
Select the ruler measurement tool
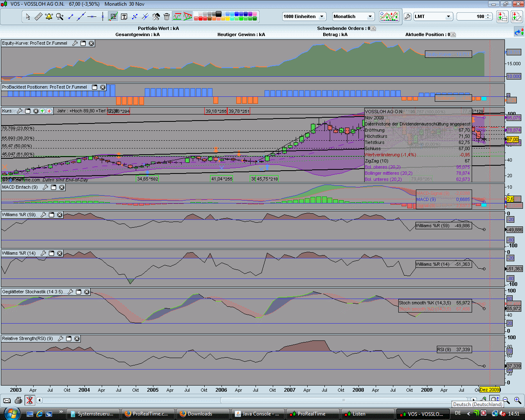[x=38, y=17]
